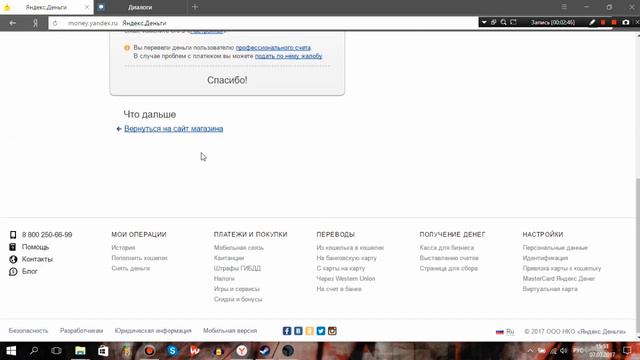Open the Помощь footer link
Screen dimensions: 640x360
click(35, 247)
